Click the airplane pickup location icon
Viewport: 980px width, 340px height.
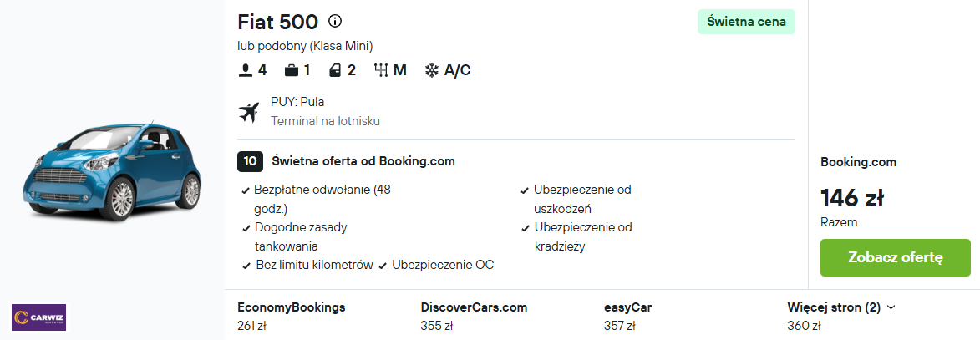click(x=249, y=113)
